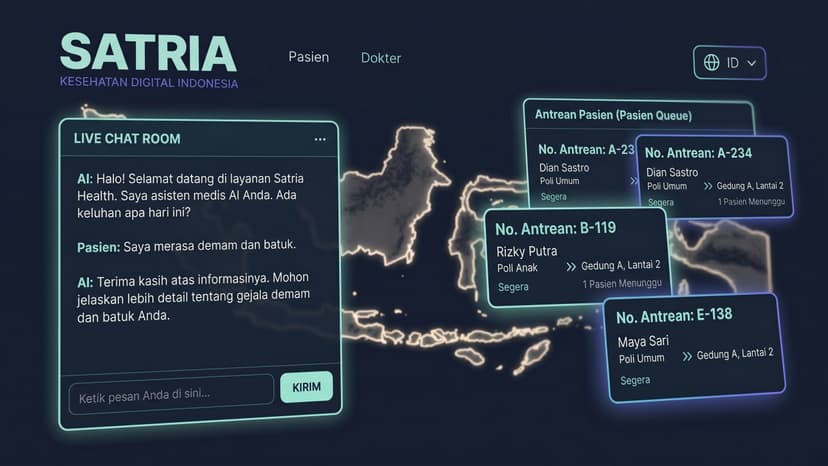Click the globe icon in language selector
The image size is (828, 466).
(711, 62)
